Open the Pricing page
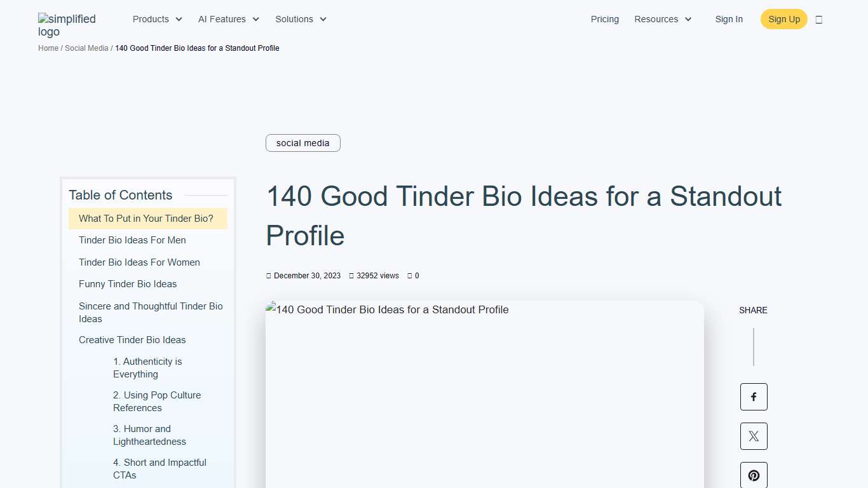The image size is (868, 488). (x=604, y=19)
